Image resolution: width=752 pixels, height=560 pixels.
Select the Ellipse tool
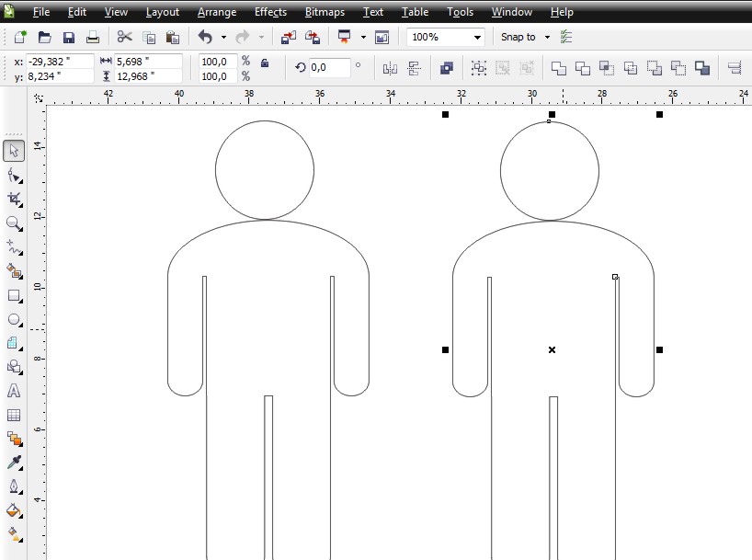tap(13, 319)
